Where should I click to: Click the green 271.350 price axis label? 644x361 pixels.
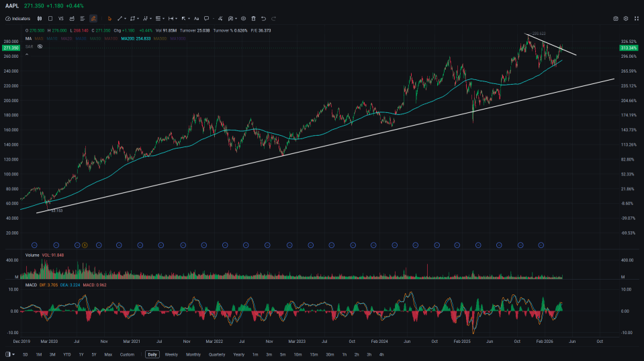11,48
